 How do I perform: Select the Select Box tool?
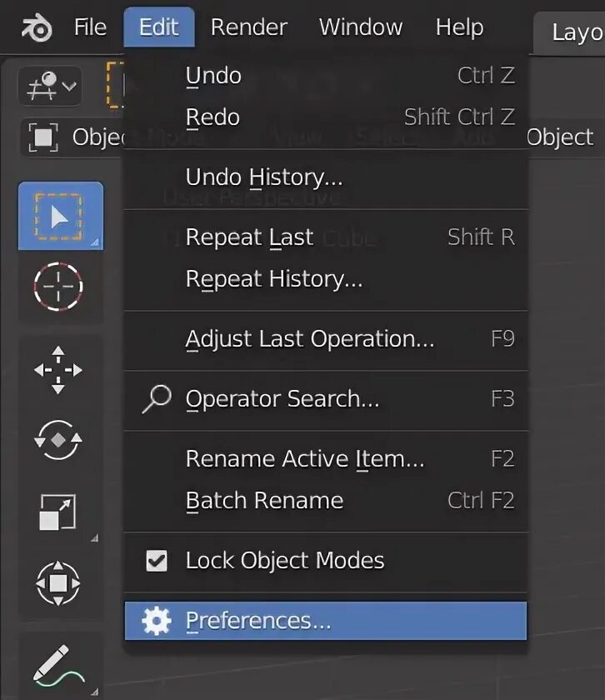[60, 216]
